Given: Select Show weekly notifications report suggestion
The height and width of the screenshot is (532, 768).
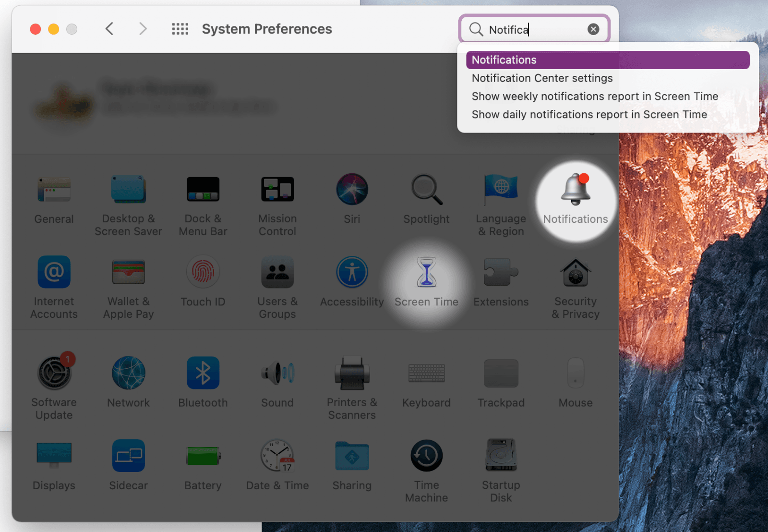Looking at the screenshot, I should (608, 97).
